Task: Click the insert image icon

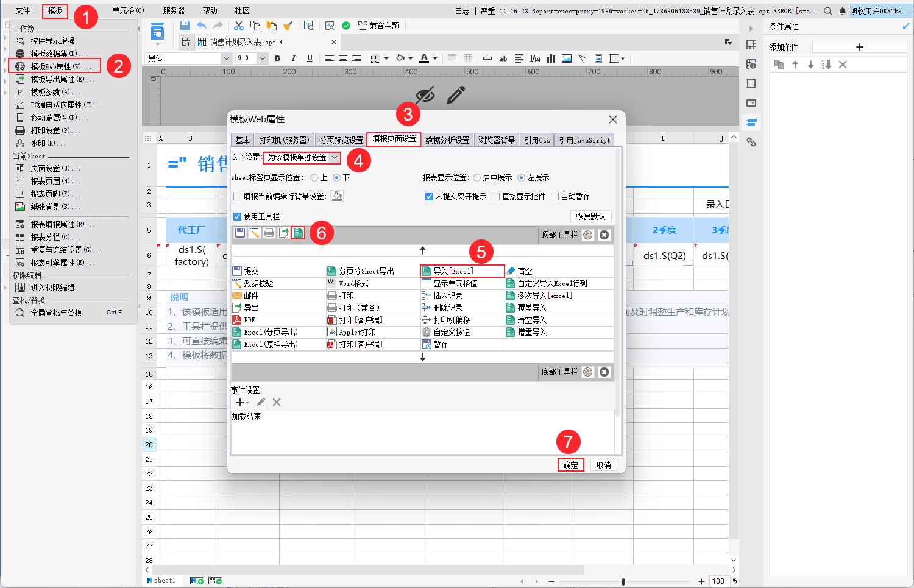Action: (567, 58)
